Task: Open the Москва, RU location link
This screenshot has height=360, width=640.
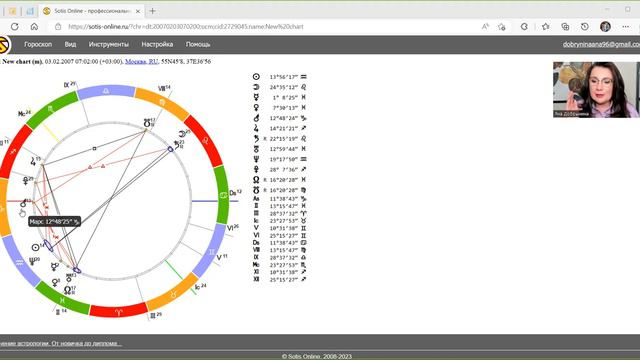Action: point(142,61)
